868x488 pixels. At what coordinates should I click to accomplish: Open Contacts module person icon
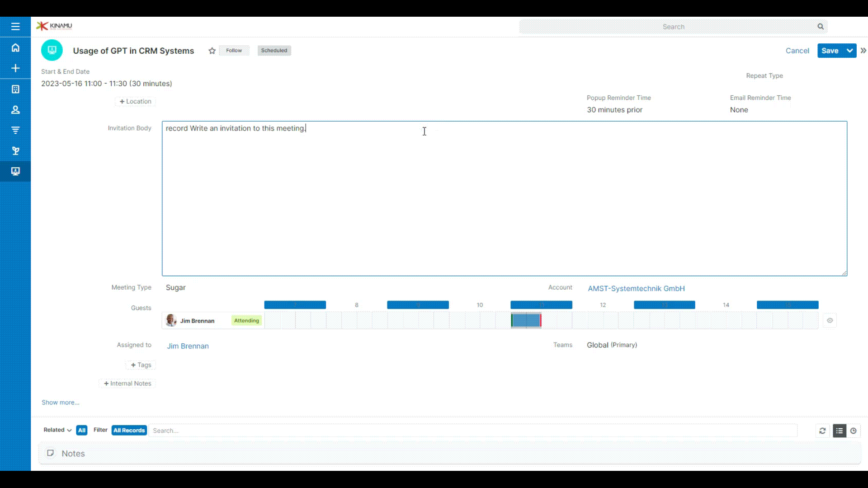15,110
